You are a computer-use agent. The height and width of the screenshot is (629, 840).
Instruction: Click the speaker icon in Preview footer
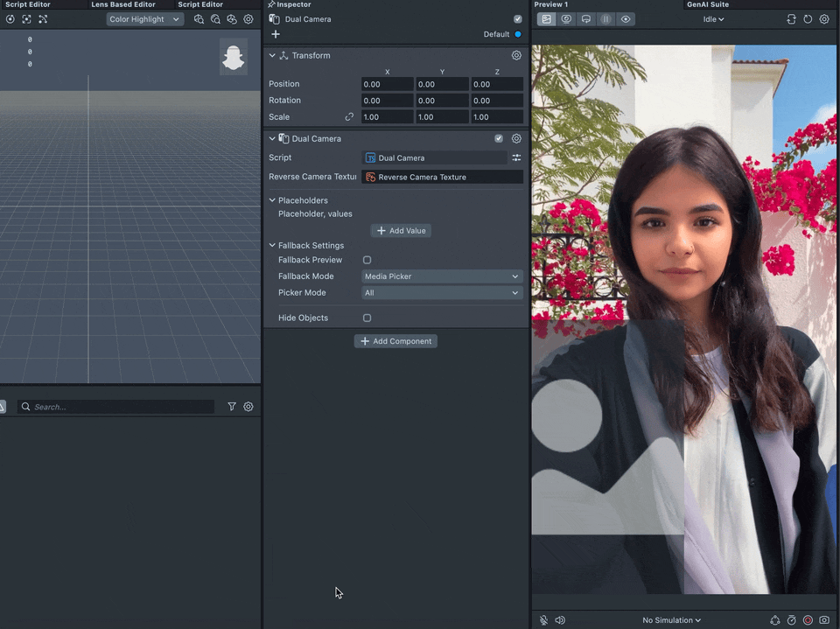click(x=560, y=620)
